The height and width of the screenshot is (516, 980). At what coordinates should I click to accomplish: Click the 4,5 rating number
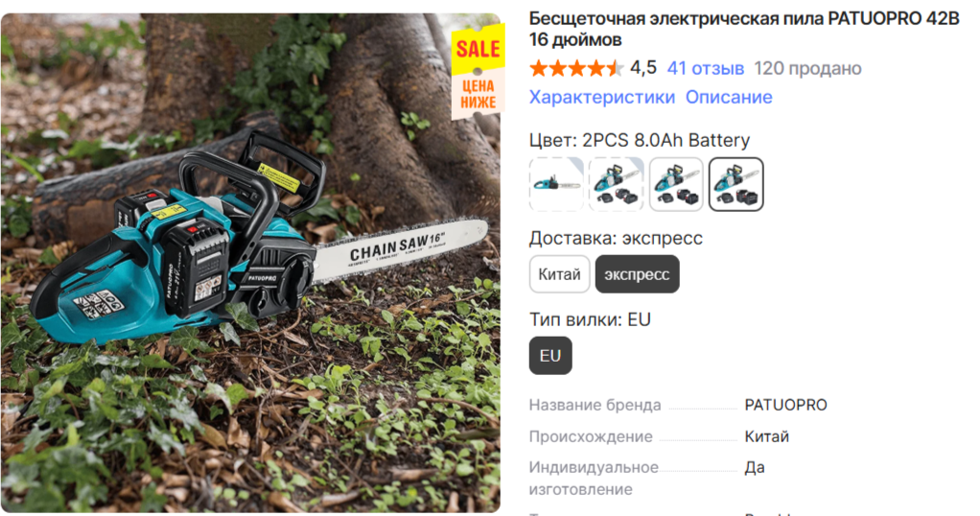pos(643,67)
